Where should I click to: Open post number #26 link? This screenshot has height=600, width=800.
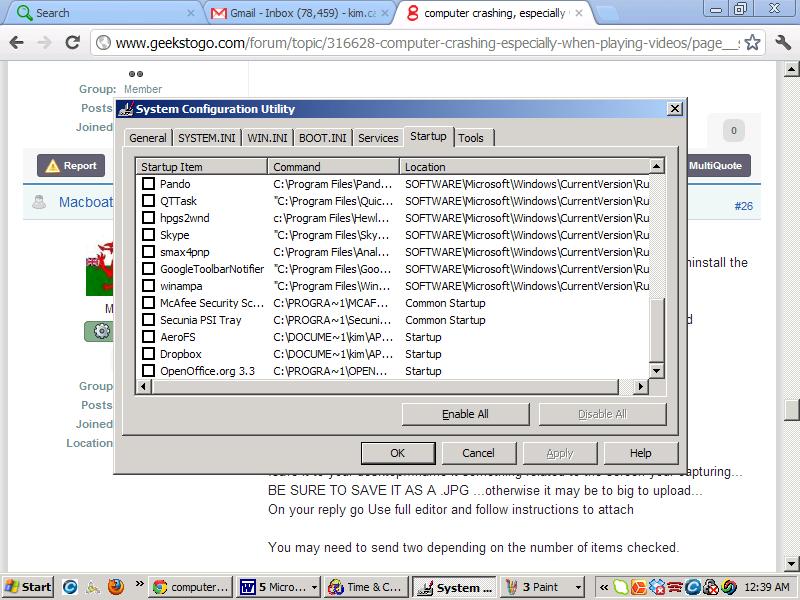coord(743,206)
